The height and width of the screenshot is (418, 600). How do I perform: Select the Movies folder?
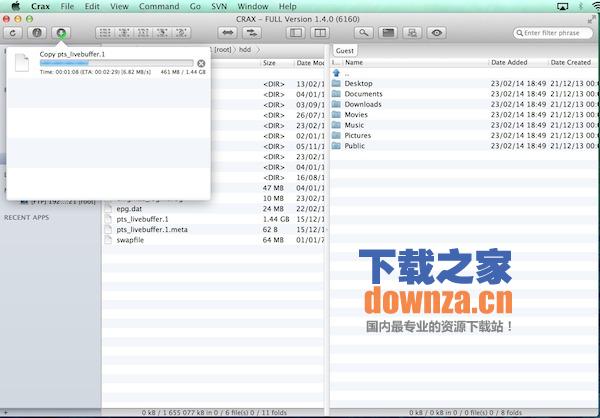[356, 114]
